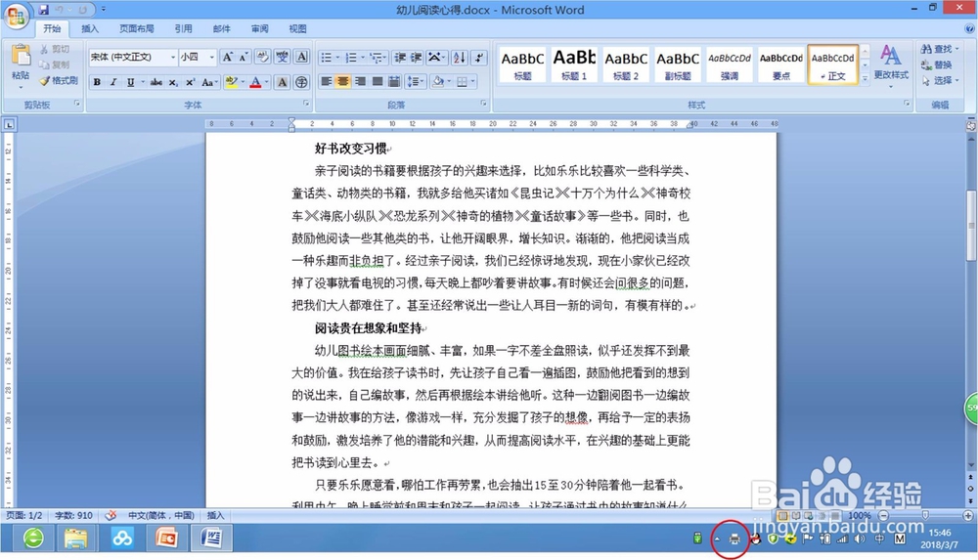Open the PowerPoint icon in the taskbar
This screenshot has height=560, width=978.
166,538
